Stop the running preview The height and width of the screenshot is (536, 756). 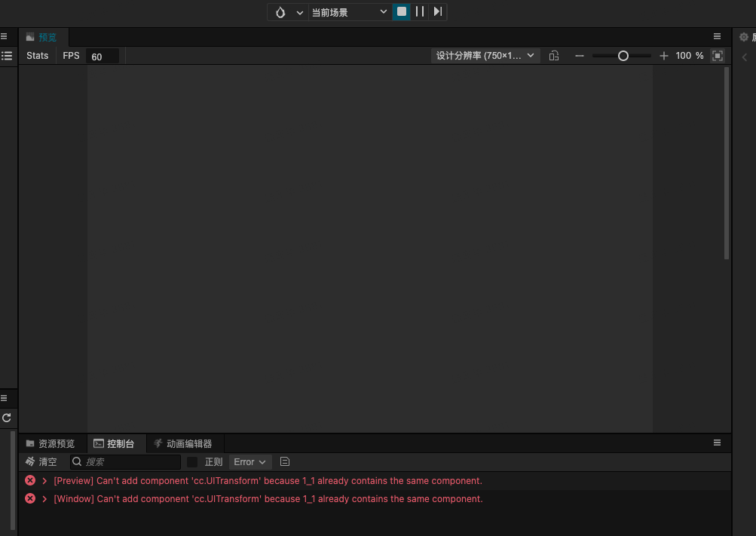pos(401,11)
